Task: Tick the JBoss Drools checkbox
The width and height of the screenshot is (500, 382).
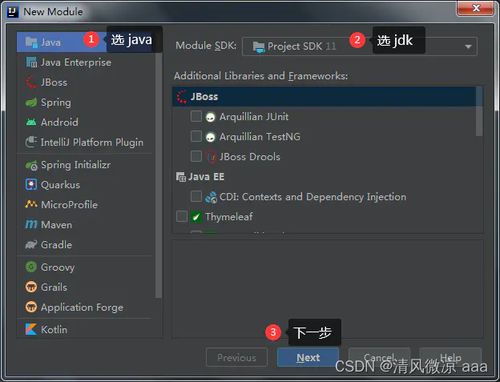Action: [196, 156]
